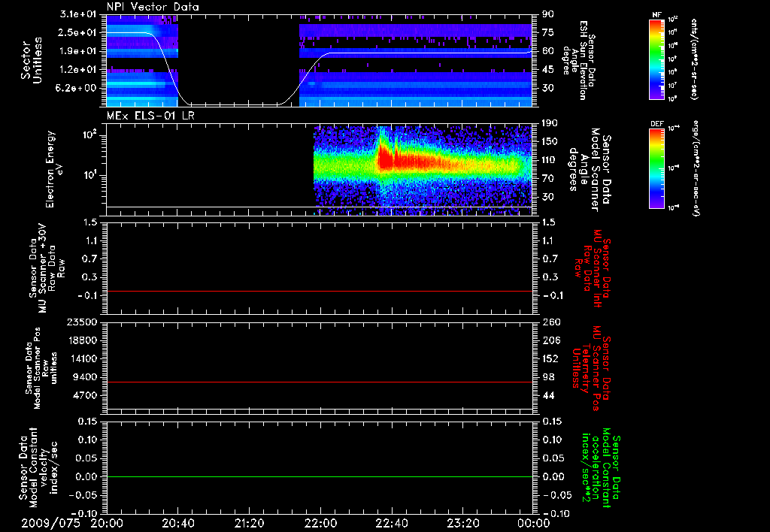Click the "3.1e+01" sector tick value
Image resolution: width=770 pixels, height=532 pixels.
point(78,14)
